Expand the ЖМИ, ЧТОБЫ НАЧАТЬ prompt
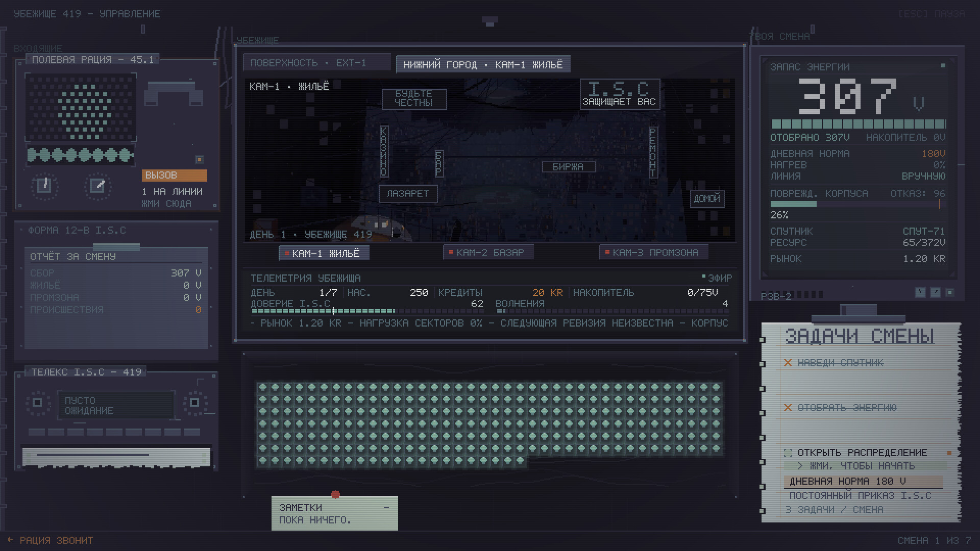Screen dimensions: 980x551 865,466
